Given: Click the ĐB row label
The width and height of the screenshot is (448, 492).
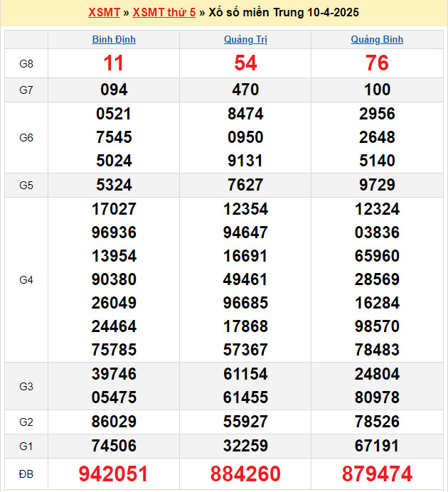Looking at the screenshot, I should pyautogui.click(x=26, y=474).
